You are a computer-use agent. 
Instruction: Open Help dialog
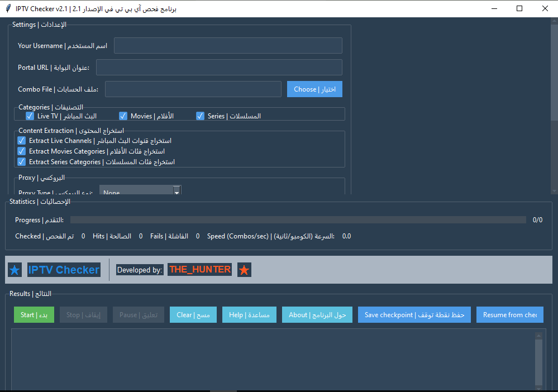249,315
